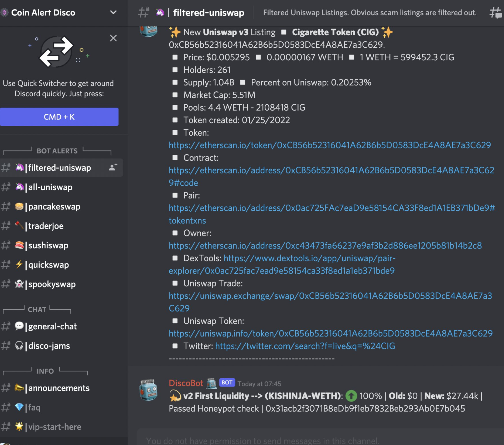Image resolution: width=504 pixels, height=445 pixels.
Task: Click the ghost emoji beside spookyswap
Action: pyautogui.click(x=19, y=284)
